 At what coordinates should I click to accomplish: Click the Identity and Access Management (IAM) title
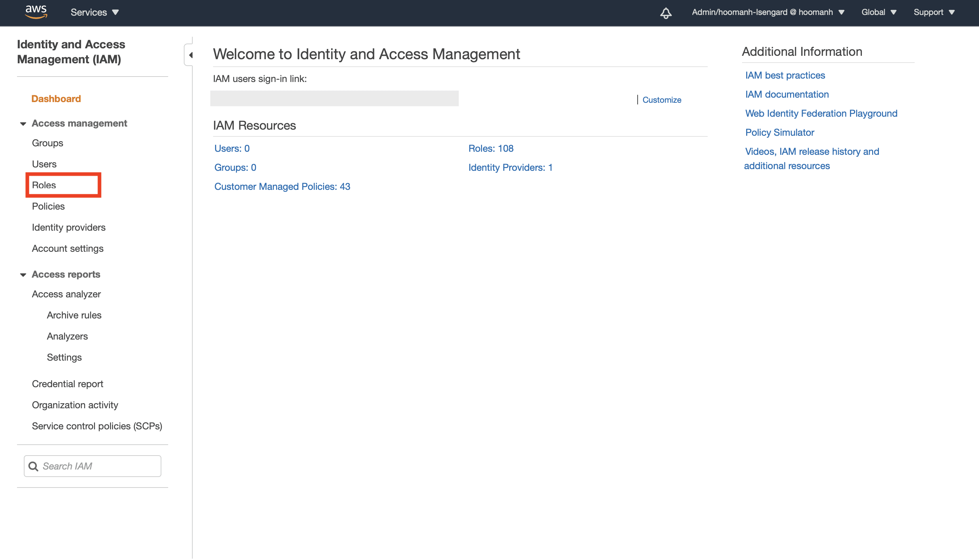pyautogui.click(x=71, y=52)
